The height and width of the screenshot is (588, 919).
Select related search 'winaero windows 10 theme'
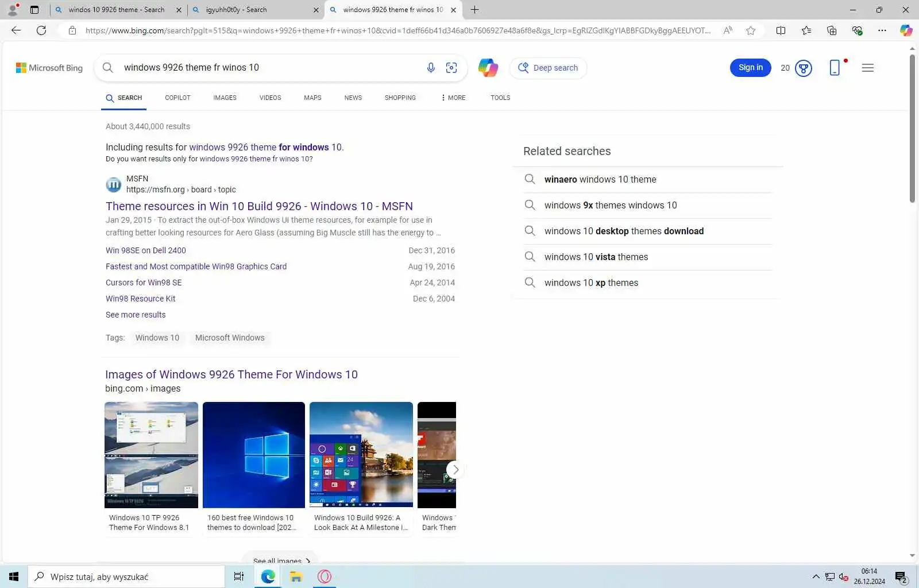click(600, 180)
